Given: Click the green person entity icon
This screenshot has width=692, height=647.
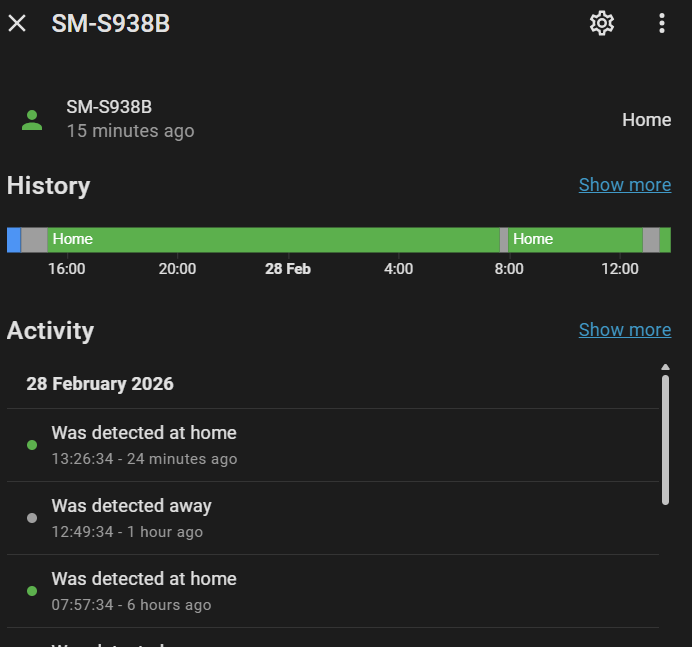Looking at the screenshot, I should [x=32, y=120].
